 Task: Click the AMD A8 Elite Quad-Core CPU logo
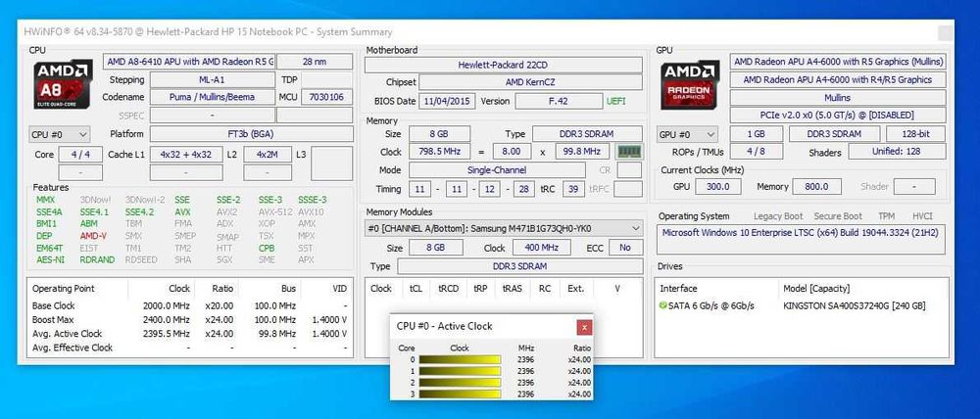(63, 83)
